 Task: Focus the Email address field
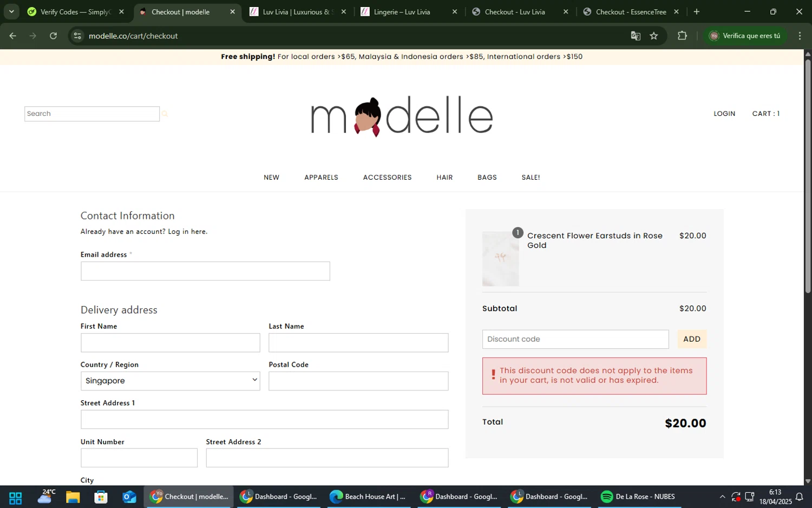205,271
